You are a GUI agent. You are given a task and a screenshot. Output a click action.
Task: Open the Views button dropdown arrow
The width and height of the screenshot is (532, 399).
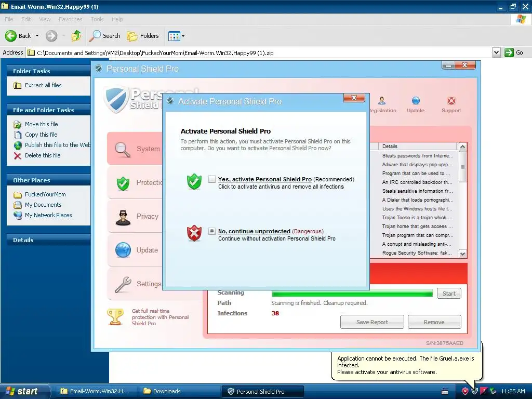point(183,36)
